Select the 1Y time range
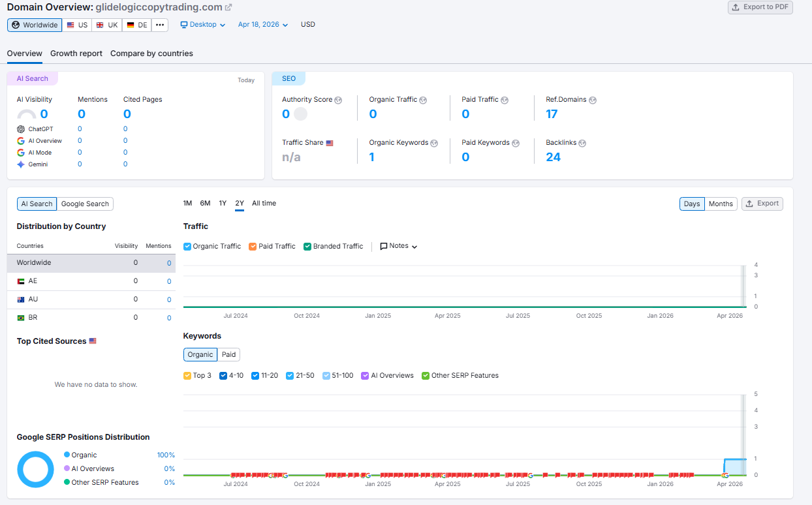This screenshot has height=505, width=812. click(x=223, y=204)
